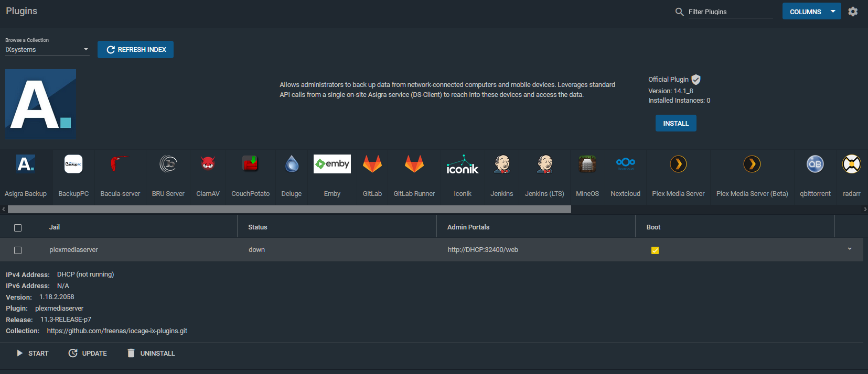
Task: Click the plugin carousel left arrow
Action: pos(4,210)
